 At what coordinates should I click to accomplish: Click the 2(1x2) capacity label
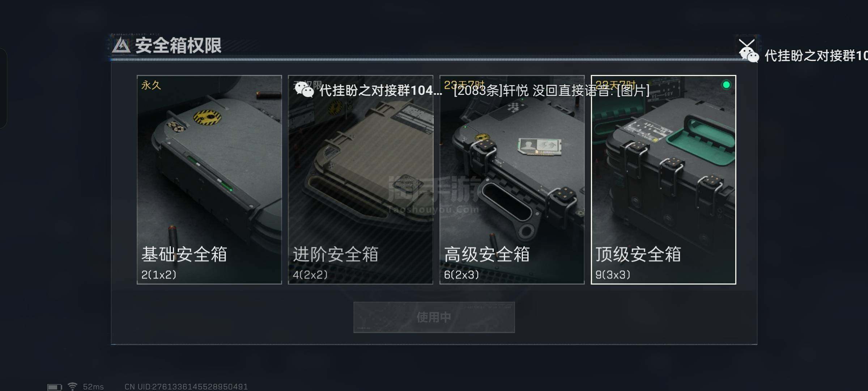[x=159, y=275]
